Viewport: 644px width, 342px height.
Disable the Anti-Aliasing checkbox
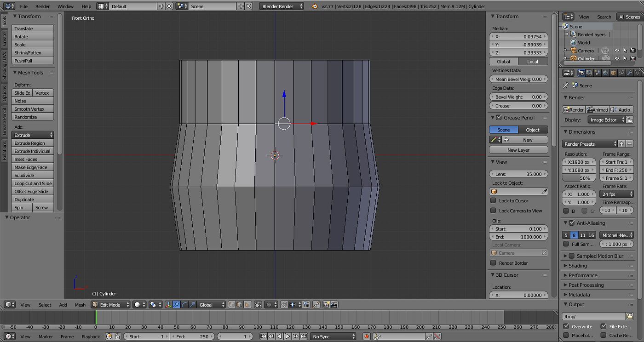tap(572, 223)
